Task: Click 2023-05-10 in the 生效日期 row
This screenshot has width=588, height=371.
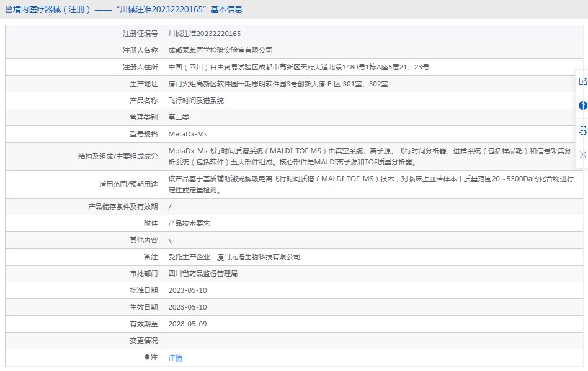Action: (187, 307)
